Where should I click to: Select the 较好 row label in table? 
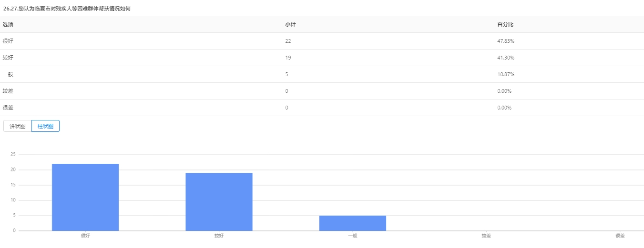tap(8, 58)
